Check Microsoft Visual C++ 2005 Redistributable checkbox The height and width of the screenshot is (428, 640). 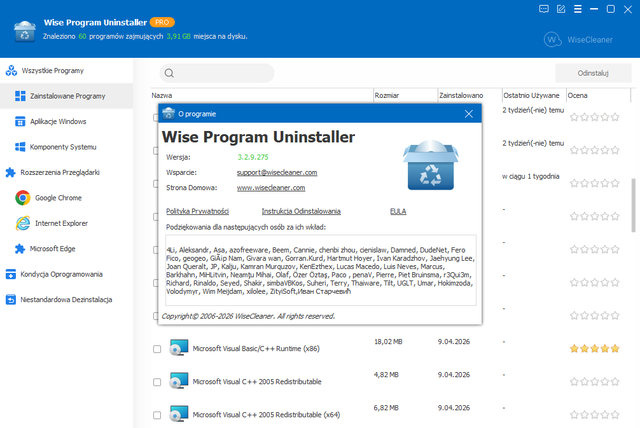click(157, 382)
